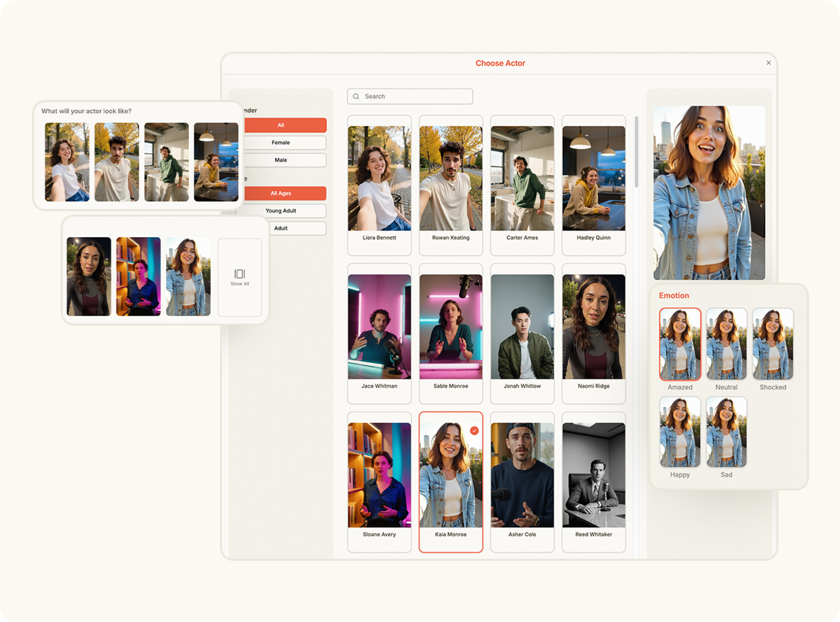The height and width of the screenshot is (622, 840).
Task: Close the Choose Actor dialog
Action: click(x=768, y=63)
